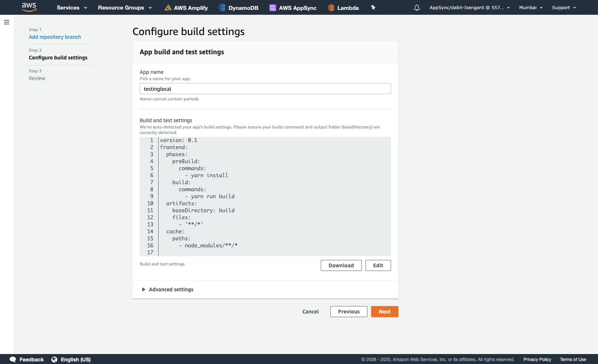
Task: Click the AWS logo home icon
Action: (x=29, y=7)
